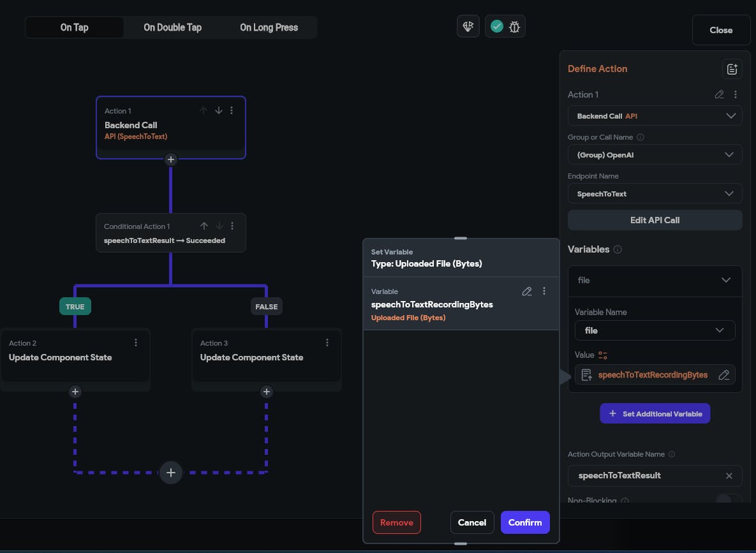Viewport: 756px width, 553px height.
Task: Clear the speechToTextResult output variable name
Action: [729, 476]
